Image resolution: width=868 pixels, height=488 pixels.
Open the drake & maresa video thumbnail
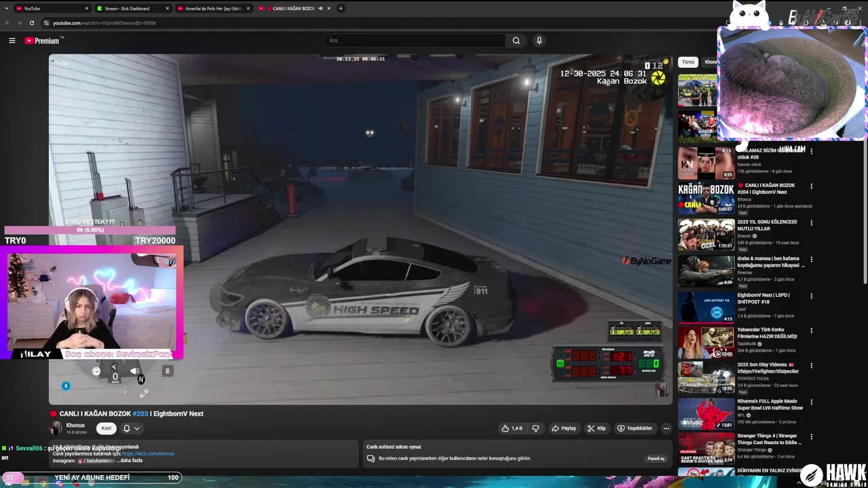(x=706, y=271)
